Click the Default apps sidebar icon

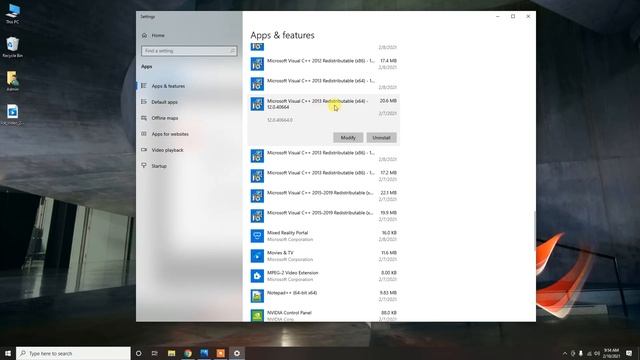144,102
